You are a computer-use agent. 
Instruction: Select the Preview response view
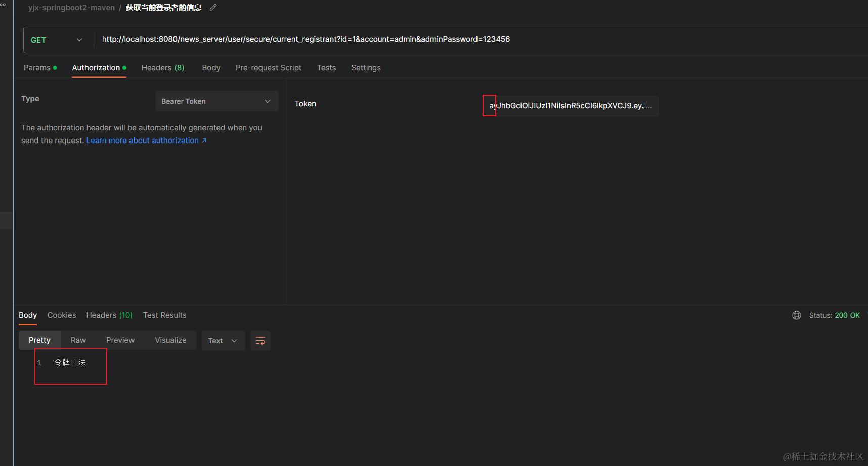(120, 340)
